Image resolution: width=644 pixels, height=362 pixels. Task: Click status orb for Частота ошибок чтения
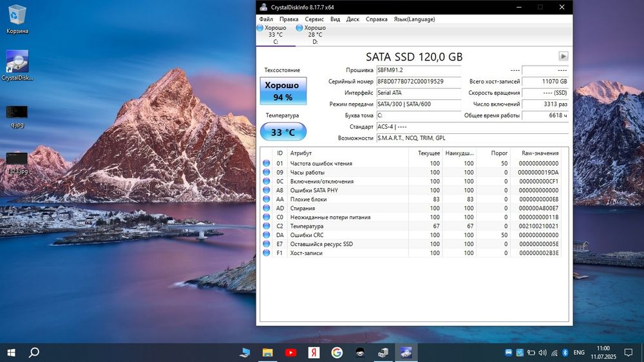[x=266, y=163]
